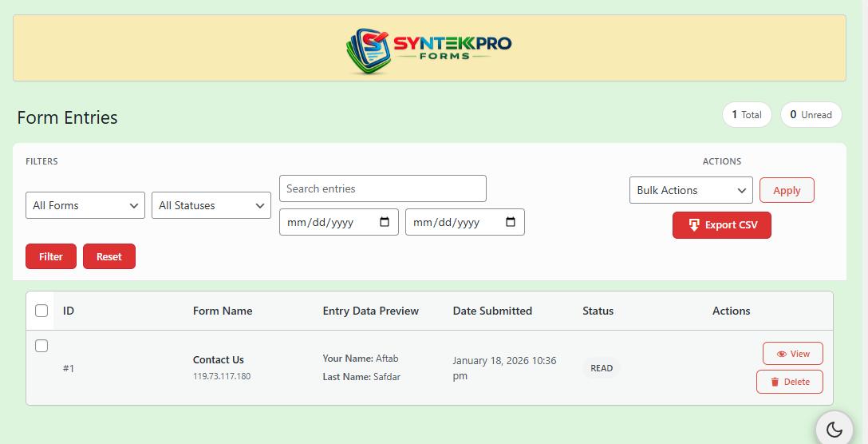Click the 0 Unread entries badge
The width and height of the screenshot is (868, 444).
point(811,115)
